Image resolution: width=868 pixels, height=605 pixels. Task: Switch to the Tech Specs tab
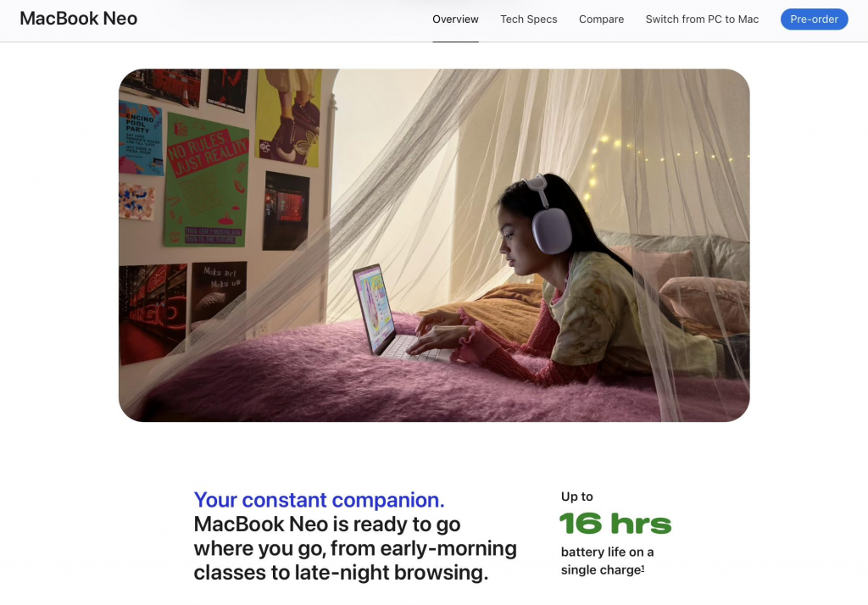(529, 19)
